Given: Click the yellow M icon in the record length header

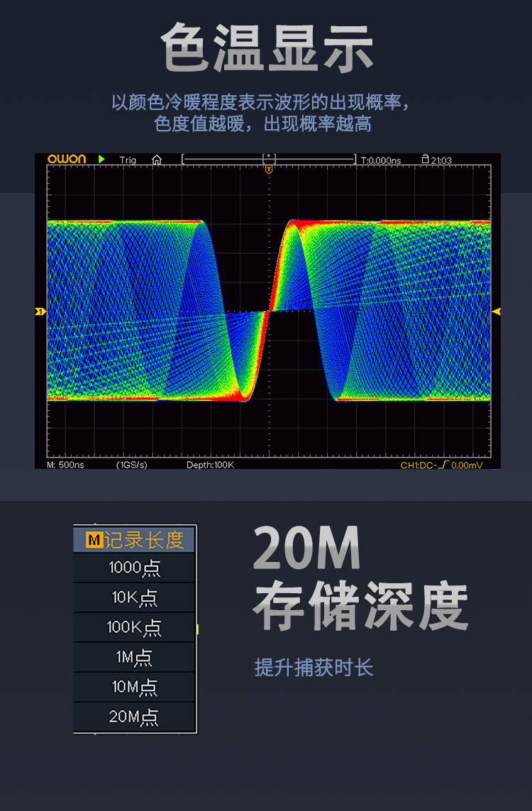Looking at the screenshot, I should (x=94, y=540).
